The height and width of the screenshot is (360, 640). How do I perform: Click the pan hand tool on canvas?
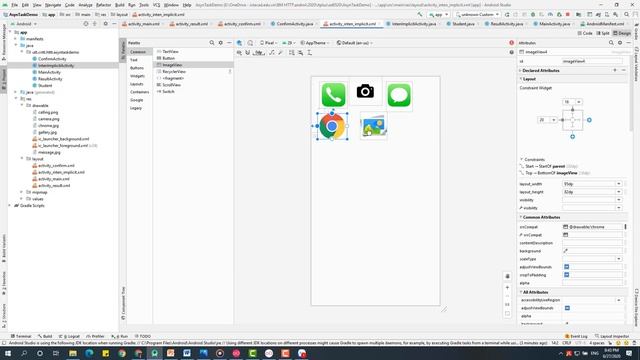coord(507,276)
